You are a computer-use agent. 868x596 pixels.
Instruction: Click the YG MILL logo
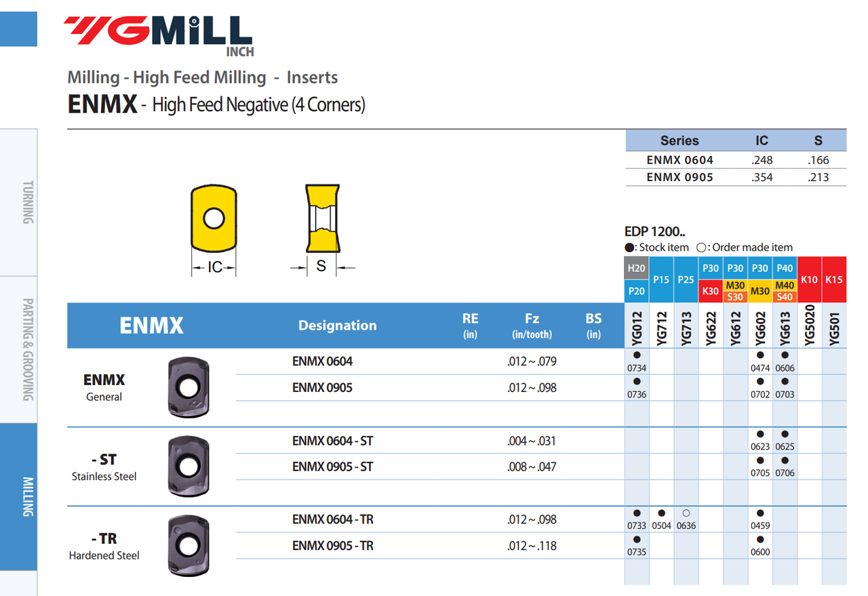tap(158, 36)
